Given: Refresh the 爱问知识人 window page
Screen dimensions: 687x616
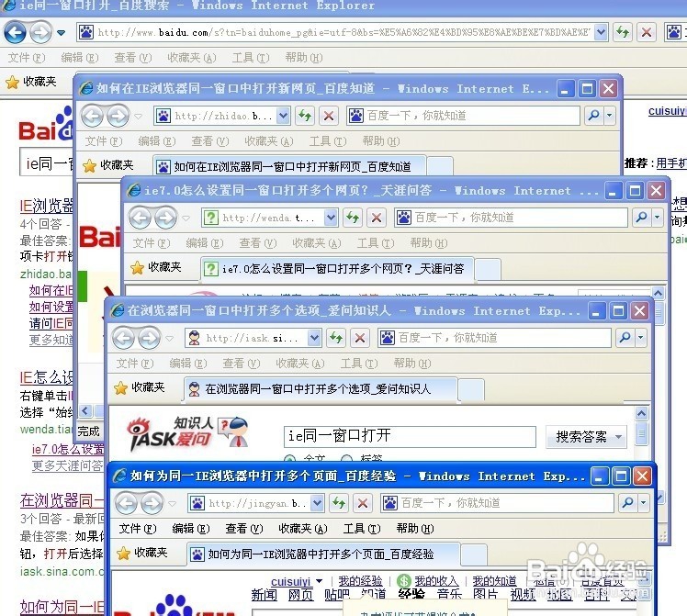Looking at the screenshot, I should pyautogui.click(x=336, y=338).
